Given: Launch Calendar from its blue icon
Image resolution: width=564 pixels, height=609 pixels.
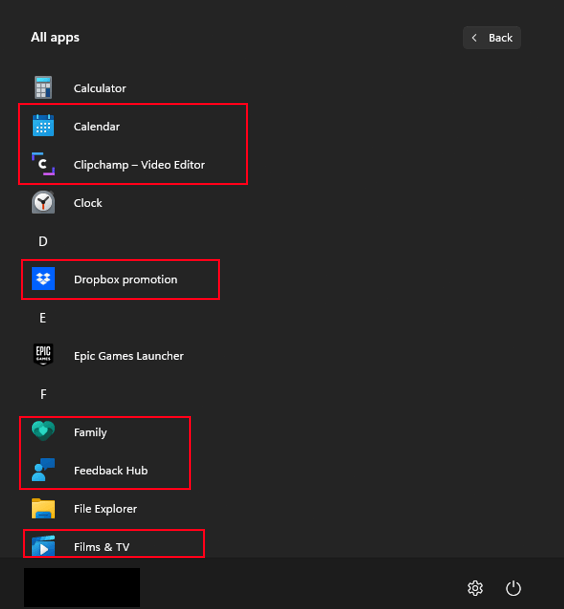Looking at the screenshot, I should (x=43, y=125).
